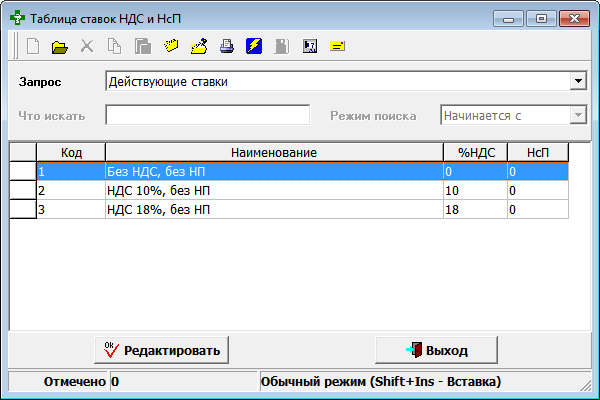Click the blue lightning bolt icon

click(254, 46)
